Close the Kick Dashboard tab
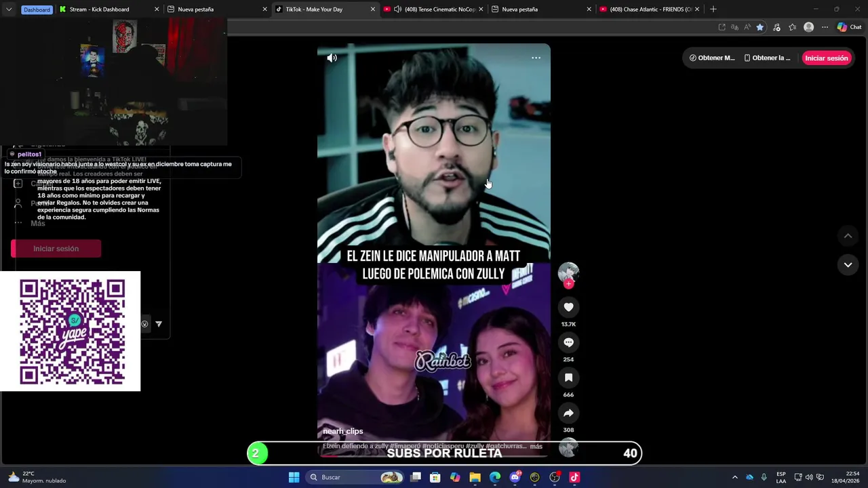This screenshot has width=868, height=488. coord(157,9)
